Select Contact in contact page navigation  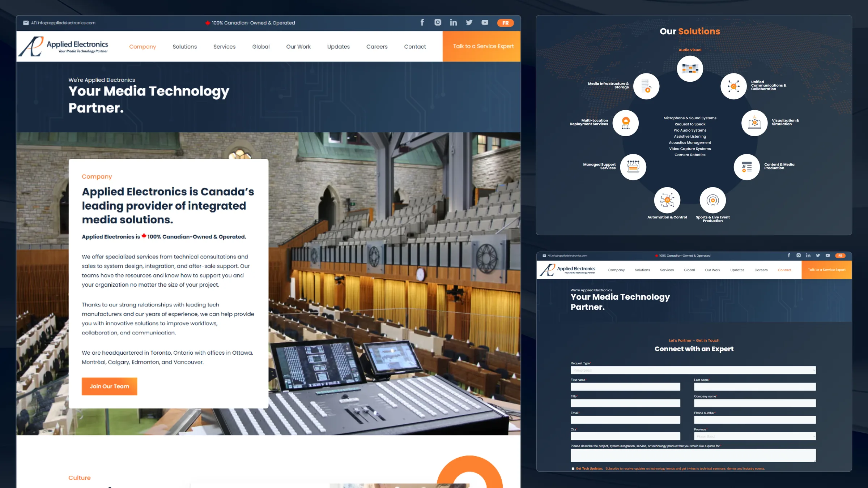[x=784, y=270]
